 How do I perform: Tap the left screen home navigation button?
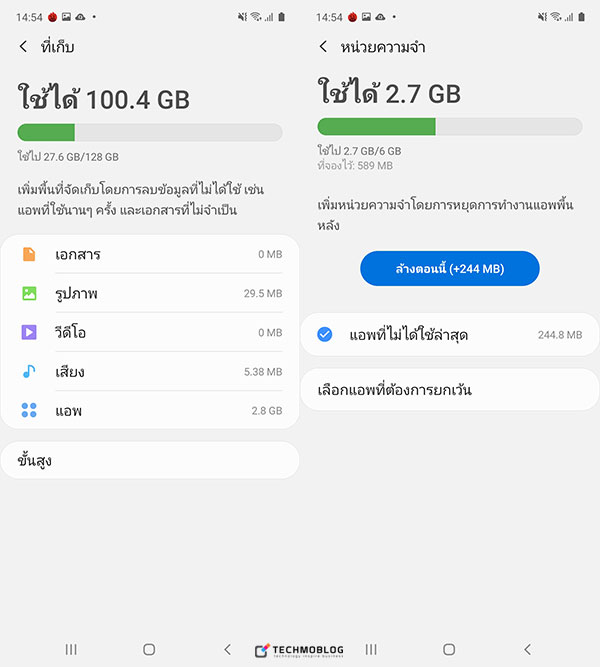149,650
